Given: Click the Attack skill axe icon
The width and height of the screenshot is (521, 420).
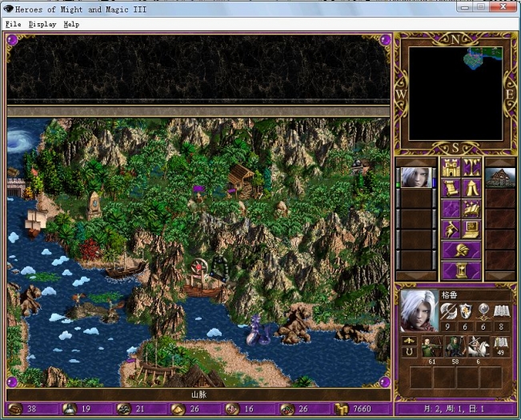Looking at the screenshot, I should tap(447, 311).
